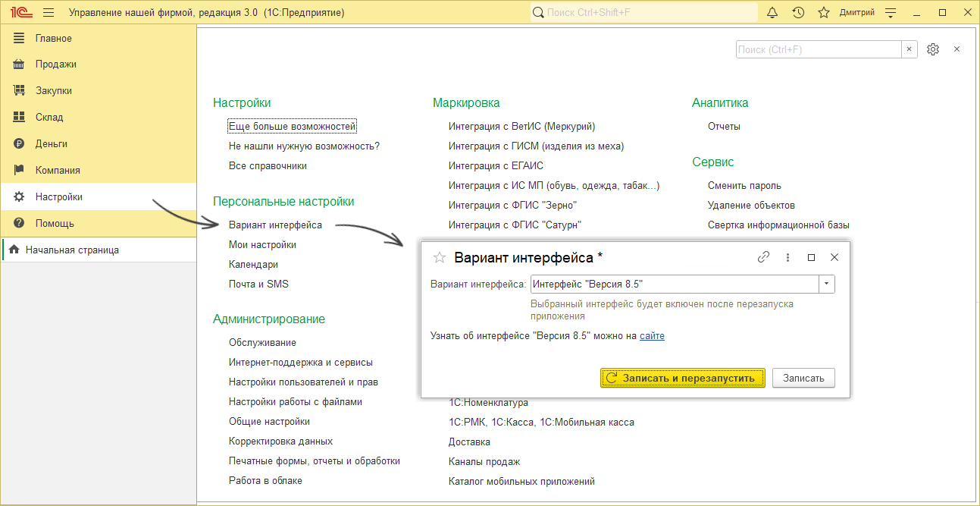The height and width of the screenshot is (506, 980).
Task: Open Интеграция с ВетИС (Меркурий)
Action: tap(521, 127)
